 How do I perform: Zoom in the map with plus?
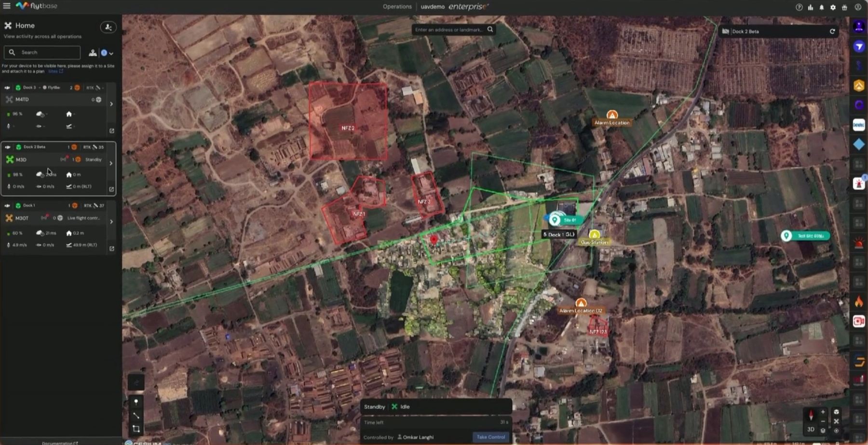tap(823, 412)
